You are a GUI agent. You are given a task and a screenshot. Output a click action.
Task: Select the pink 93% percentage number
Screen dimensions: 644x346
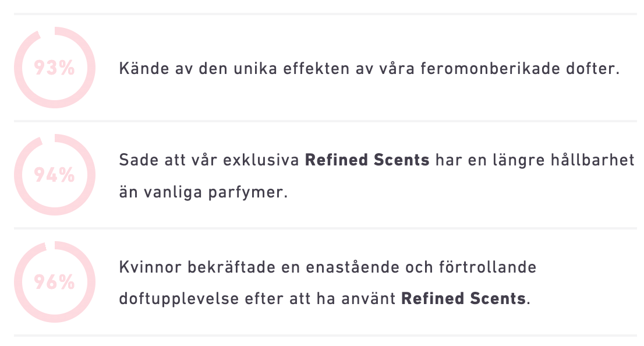point(54,68)
